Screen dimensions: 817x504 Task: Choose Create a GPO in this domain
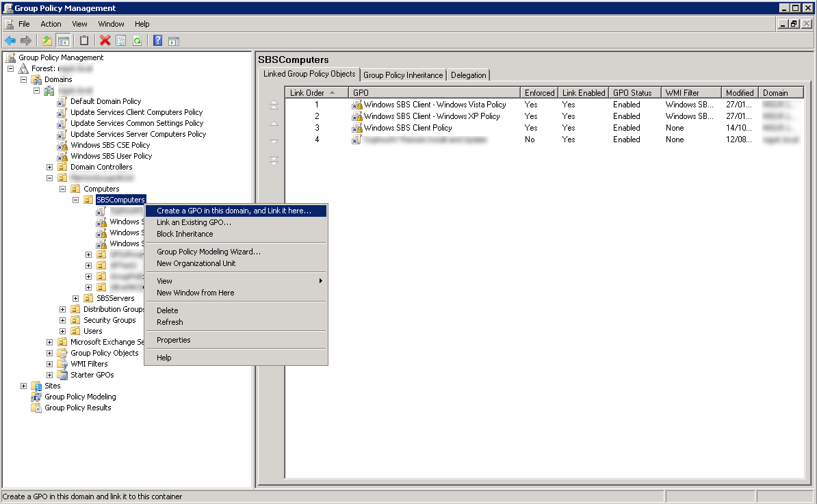pos(236,211)
